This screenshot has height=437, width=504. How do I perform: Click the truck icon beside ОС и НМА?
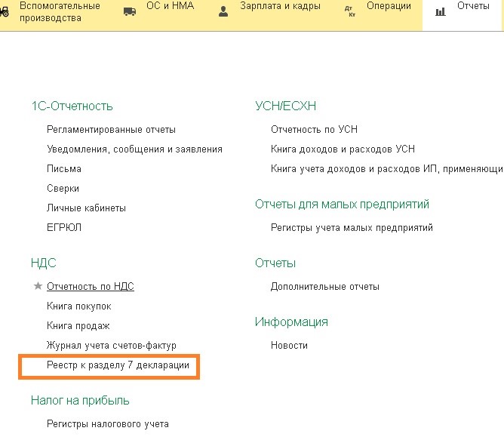click(x=130, y=12)
